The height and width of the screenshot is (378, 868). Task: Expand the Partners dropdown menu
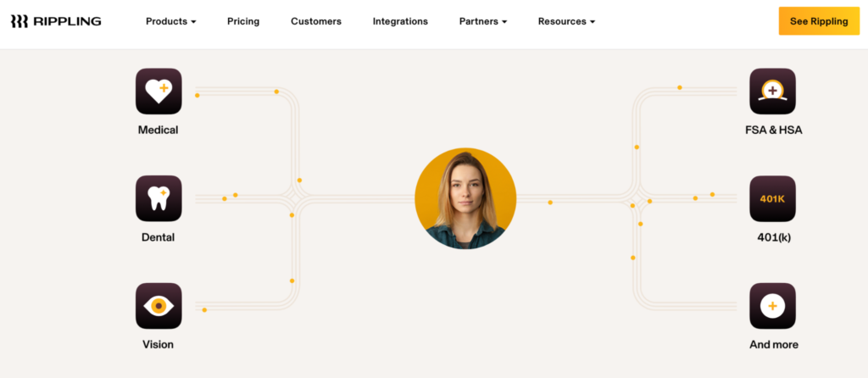pyautogui.click(x=483, y=21)
